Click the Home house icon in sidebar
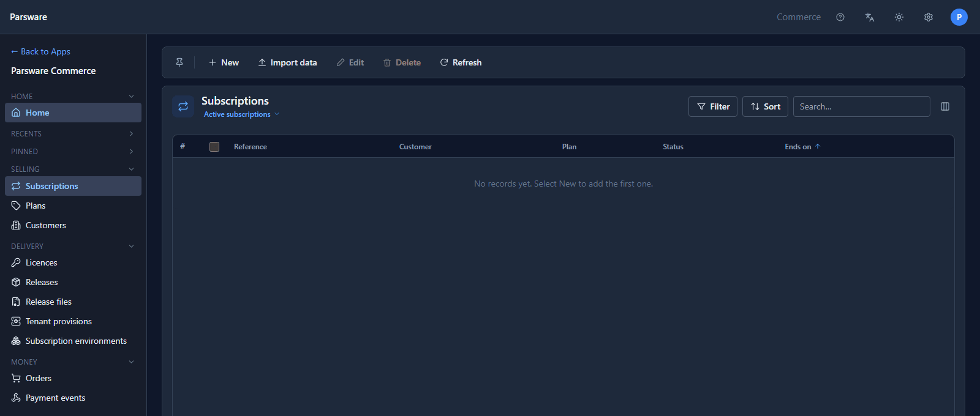Image resolution: width=980 pixels, height=416 pixels. (x=16, y=113)
